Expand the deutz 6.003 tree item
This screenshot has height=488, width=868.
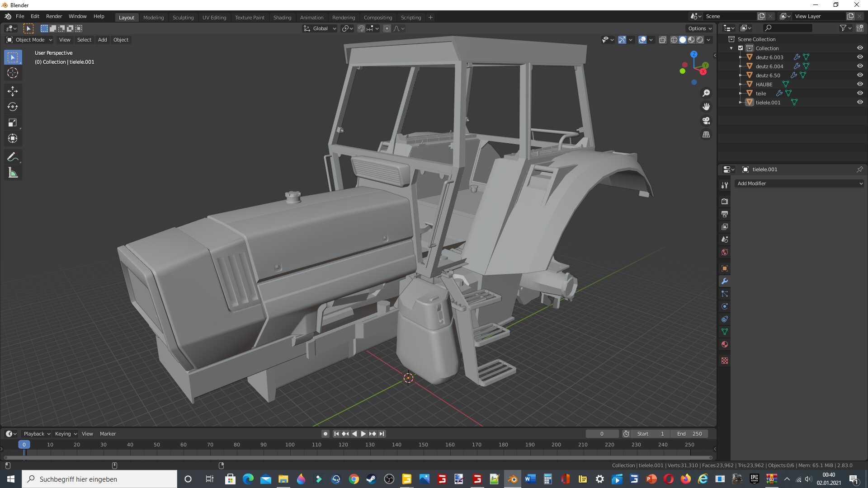tap(740, 57)
